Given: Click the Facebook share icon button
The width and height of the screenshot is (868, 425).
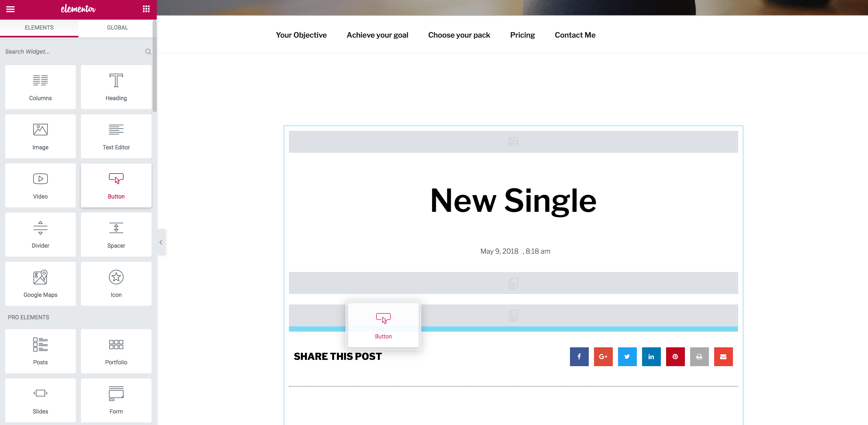Looking at the screenshot, I should (579, 356).
